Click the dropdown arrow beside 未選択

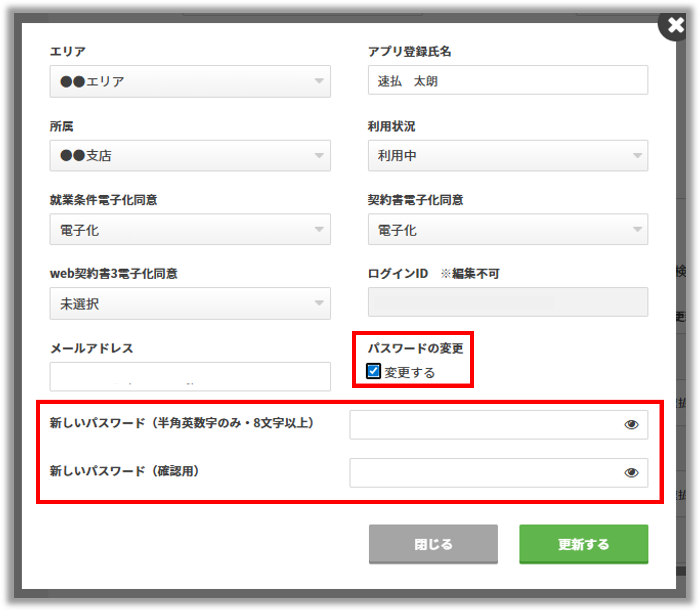click(x=319, y=303)
